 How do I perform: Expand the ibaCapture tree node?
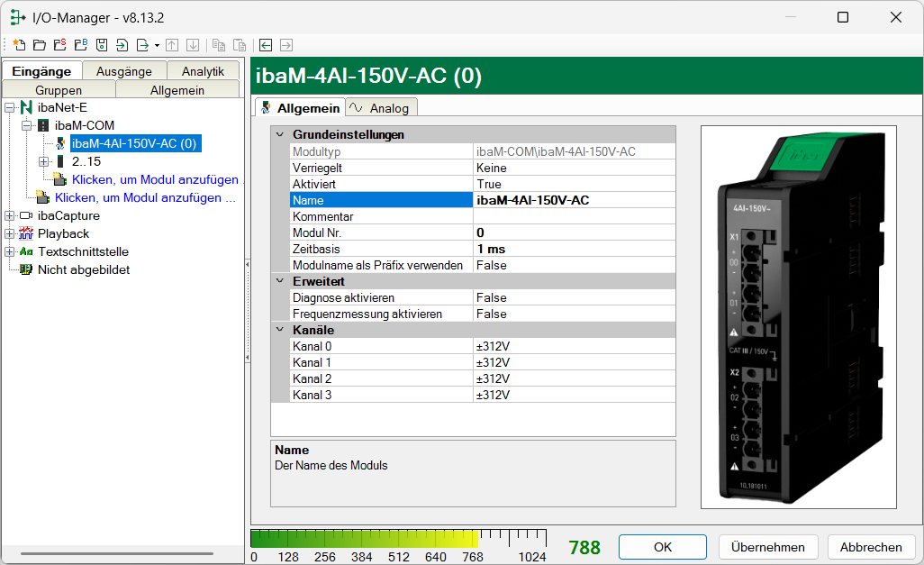[9, 216]
